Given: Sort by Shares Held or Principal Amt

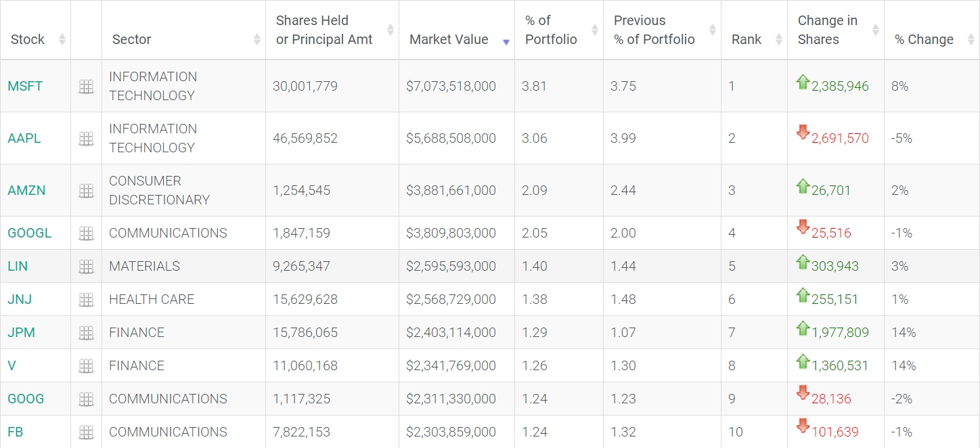Looking at the screenshot, I should (324, 30).
